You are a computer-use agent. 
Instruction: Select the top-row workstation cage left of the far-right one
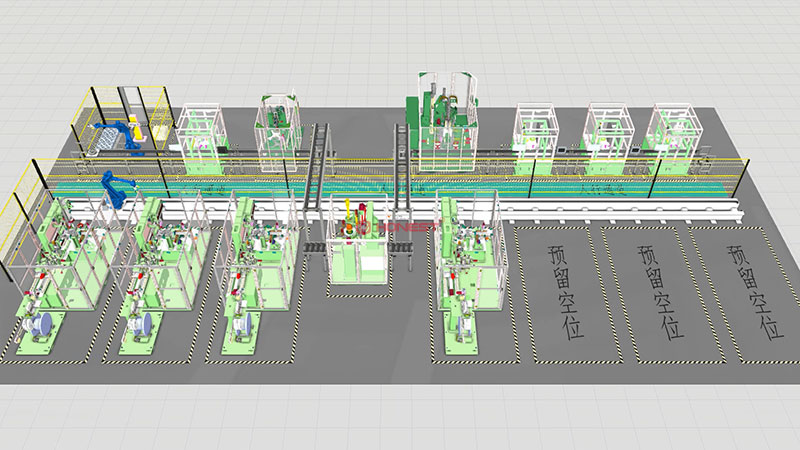tap(608, 132)
